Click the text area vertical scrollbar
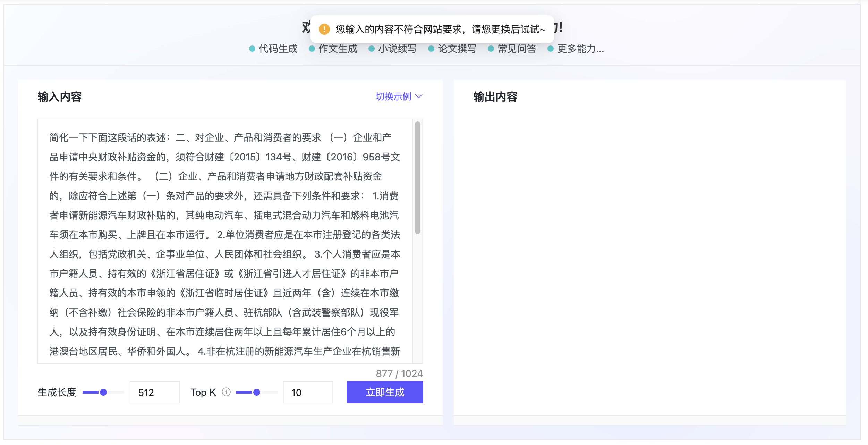The width and height of the screenshot is (868, 445). (418, 178)
